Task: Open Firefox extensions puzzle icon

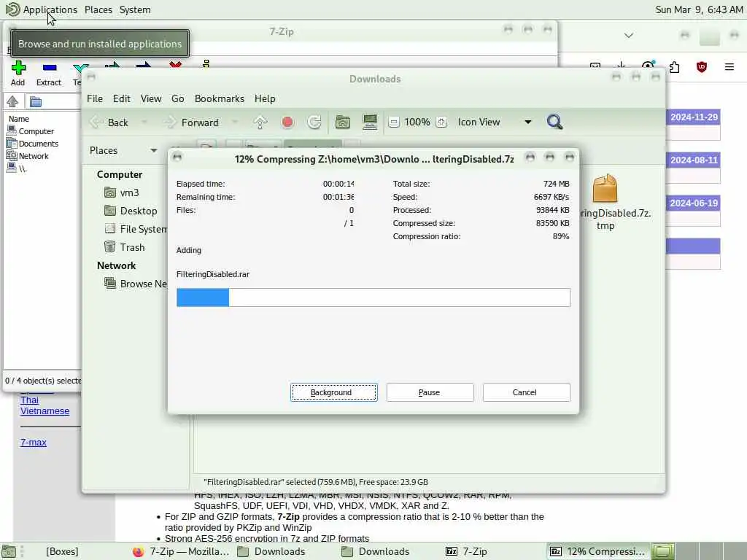Action: 674,67
